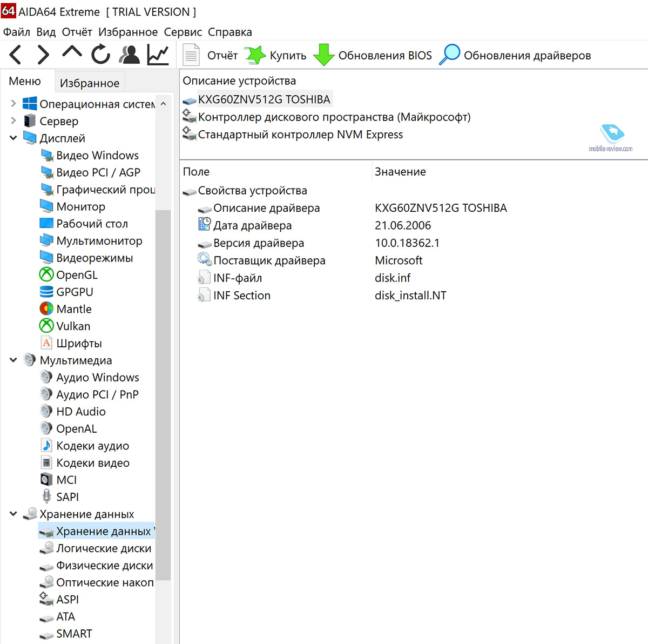Select the Кодеки видео film icon
Screen dimensions: 648x644
tap(46, 462)
